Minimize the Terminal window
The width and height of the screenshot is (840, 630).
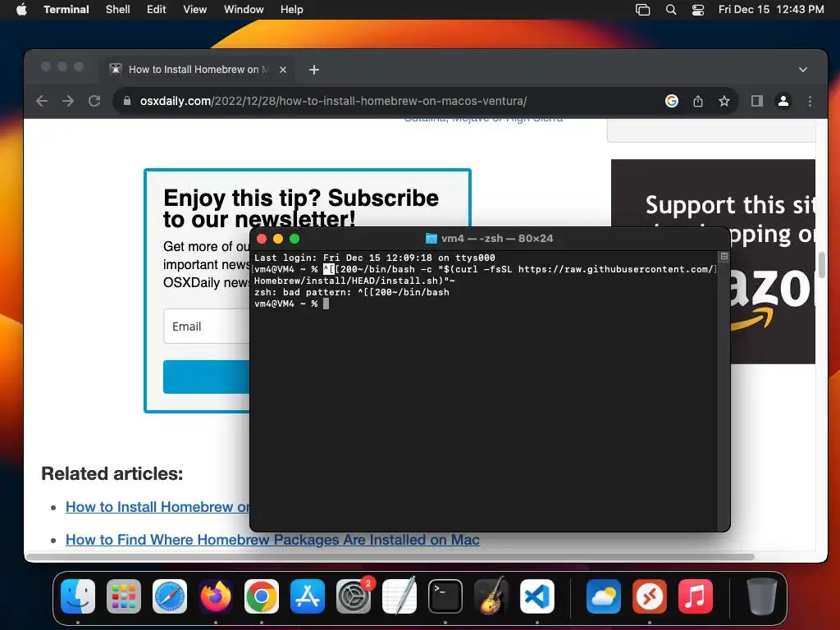277,239
